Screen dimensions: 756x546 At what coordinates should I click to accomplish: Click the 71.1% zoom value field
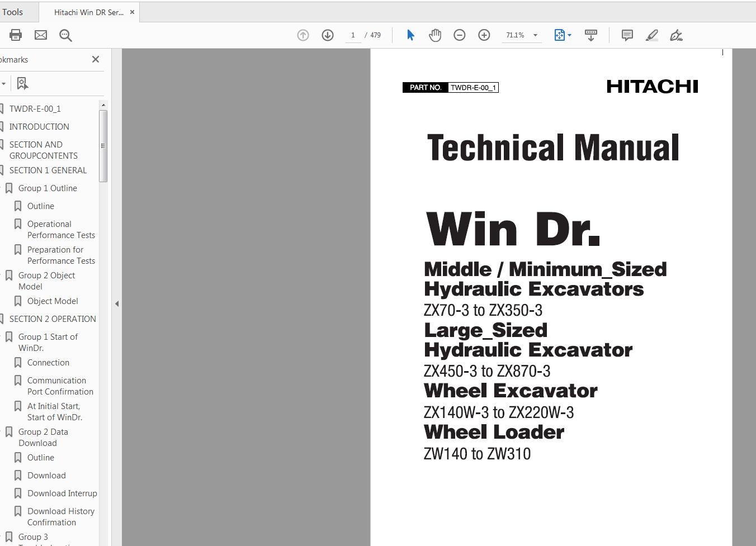tap(515, 35)
